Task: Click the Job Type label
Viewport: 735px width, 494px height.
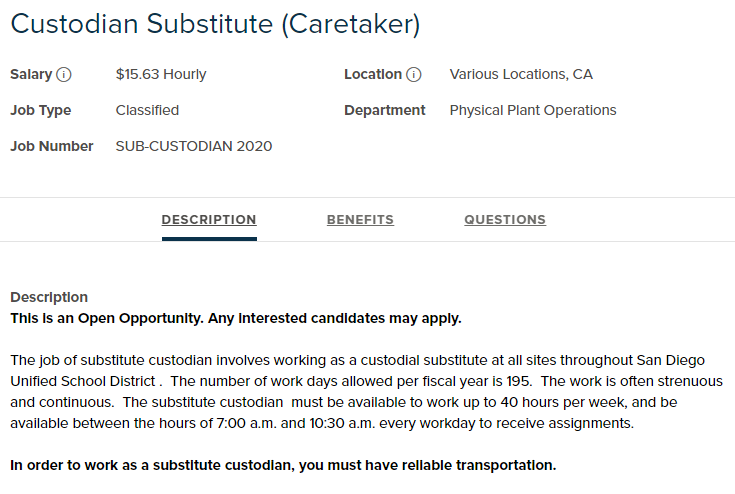Action: [41, 111]
